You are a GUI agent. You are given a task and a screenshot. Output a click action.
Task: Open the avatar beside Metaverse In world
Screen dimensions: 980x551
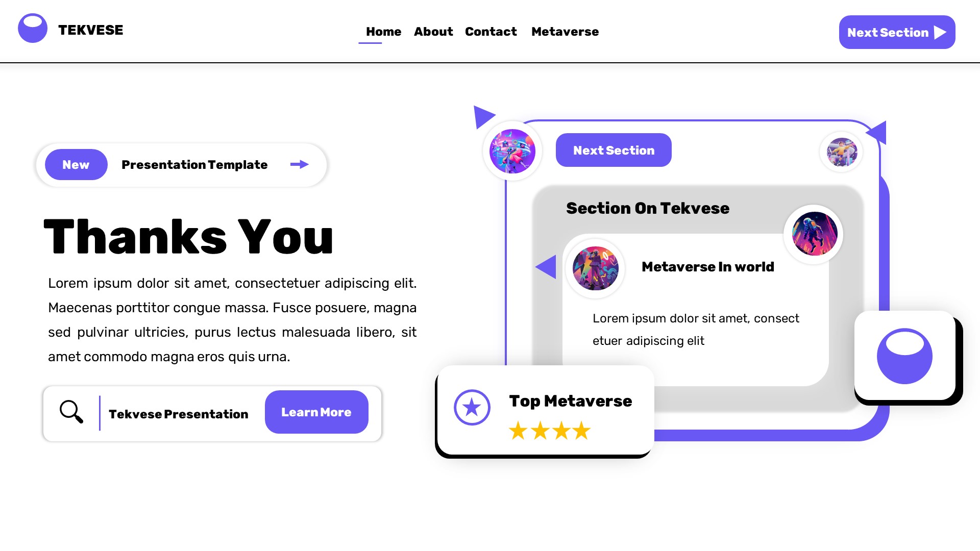click(x=595, y=268)
